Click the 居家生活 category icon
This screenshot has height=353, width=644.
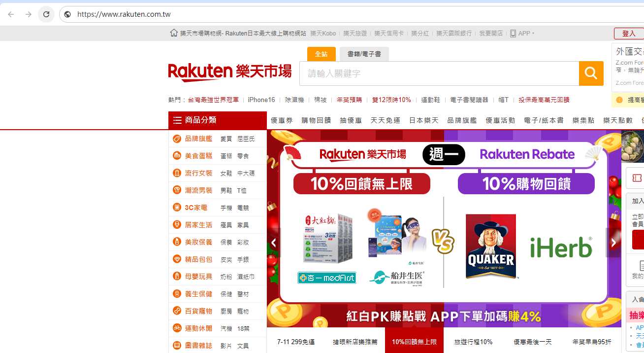[x=177, y=225]
